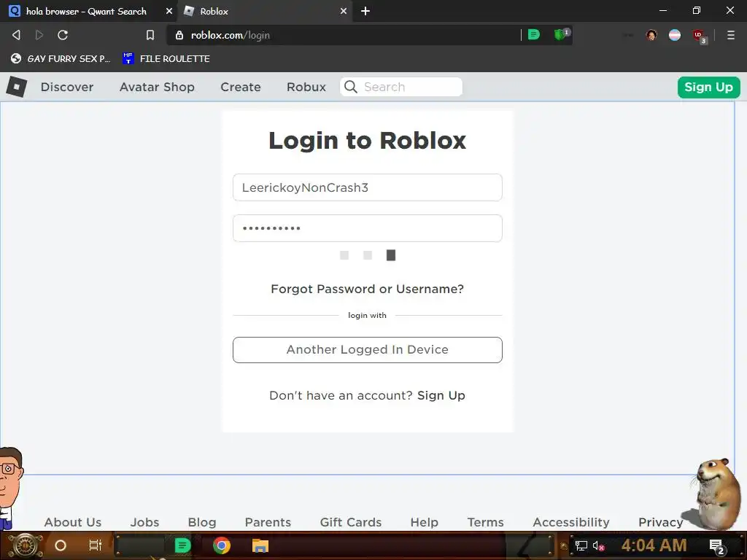Screen dimensions: 747x560
Task: Click the padlock icon in address bar
Action: (179, 35)
